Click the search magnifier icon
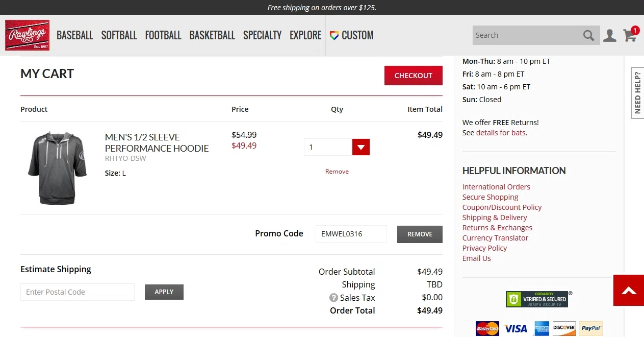Screen dimensions: 644x337 588,35
